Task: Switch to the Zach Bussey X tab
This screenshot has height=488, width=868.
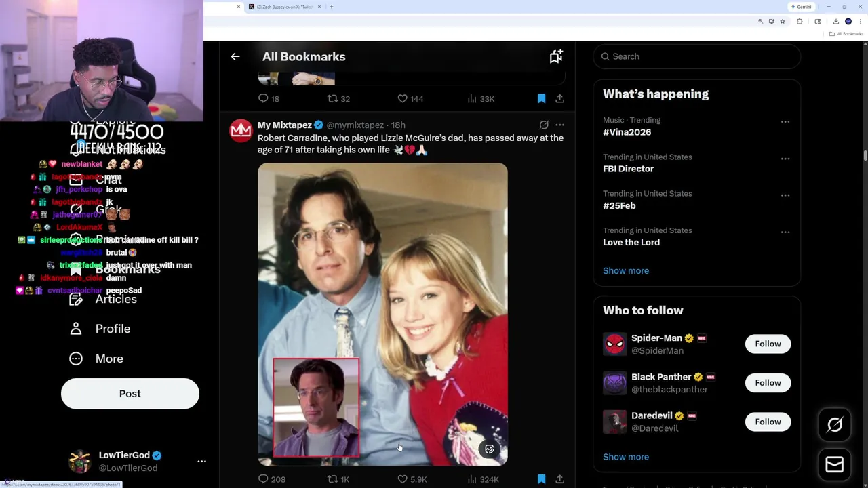Action: tap(285, 7)
